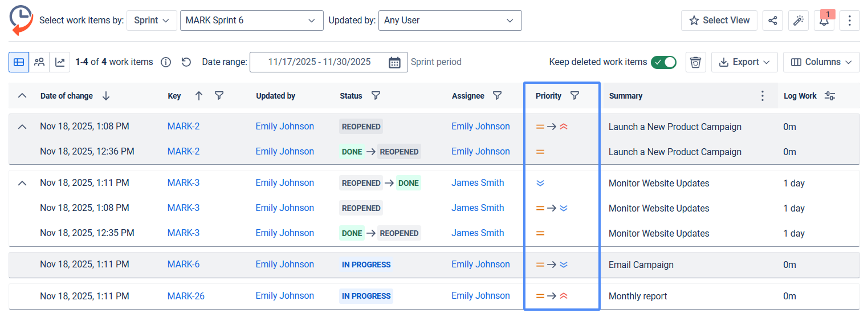
Task: Click the lowest priority icon in MARK-3 1:11 PM row
Action: point(540,183)
